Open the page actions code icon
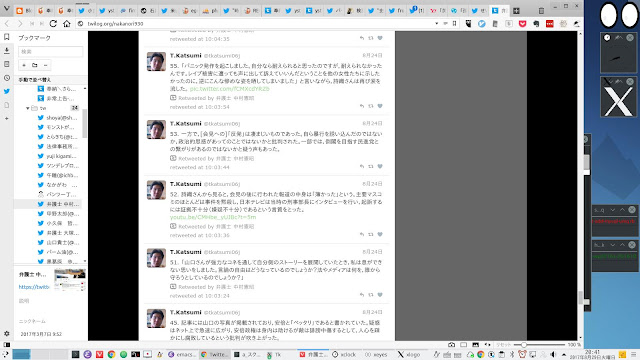This screenshot has height=360, width=640. click(x=487, y=345)
